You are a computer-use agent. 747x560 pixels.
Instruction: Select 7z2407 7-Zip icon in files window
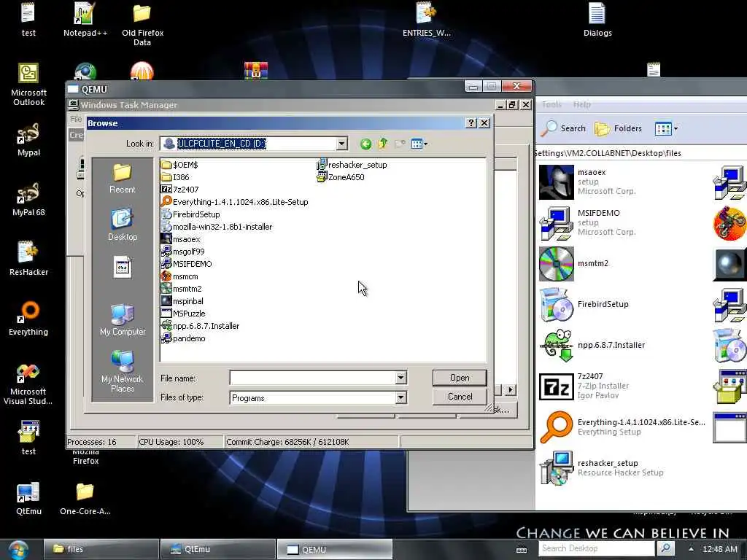(556, 386)
